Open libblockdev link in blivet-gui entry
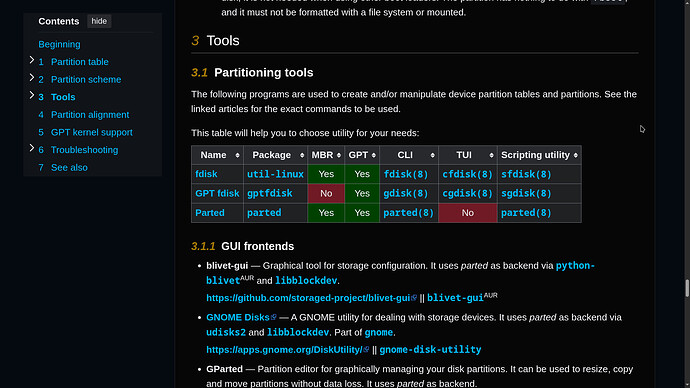This screenshot has height=388, width=690. click(x=306, y=281)
